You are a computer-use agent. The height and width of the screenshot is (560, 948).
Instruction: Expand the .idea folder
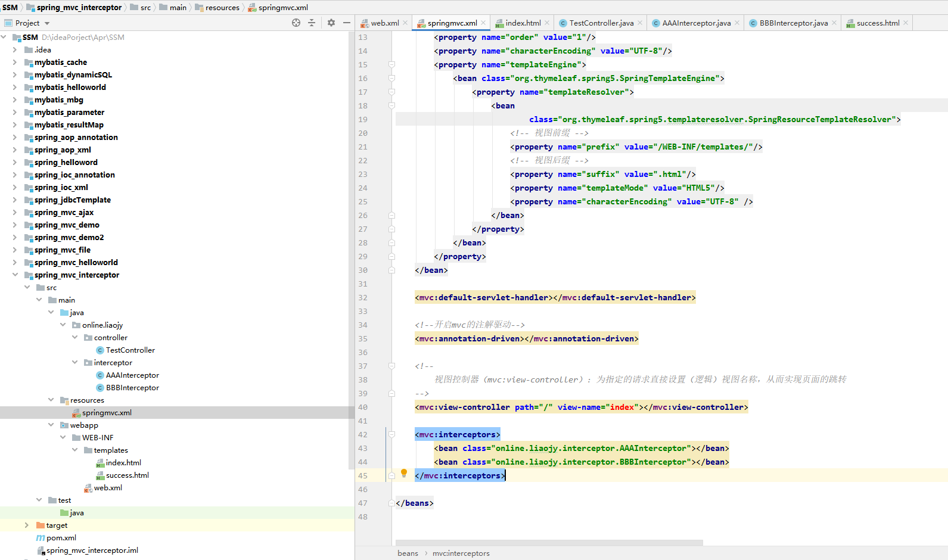click(15, 50)
